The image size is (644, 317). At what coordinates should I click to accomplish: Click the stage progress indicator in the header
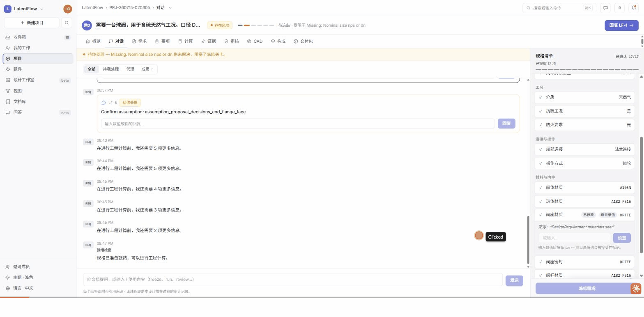click(x=256, y=25)
